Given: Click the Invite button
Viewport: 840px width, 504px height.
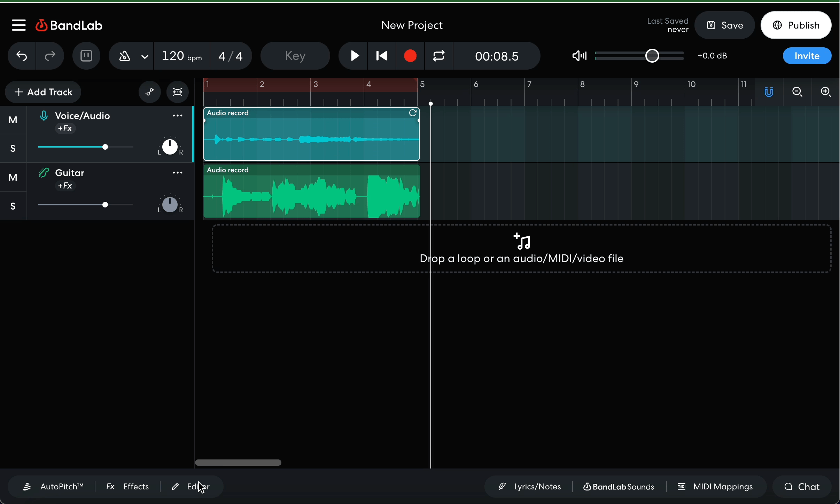Looking at the screenshot, I should click(807, 56).
